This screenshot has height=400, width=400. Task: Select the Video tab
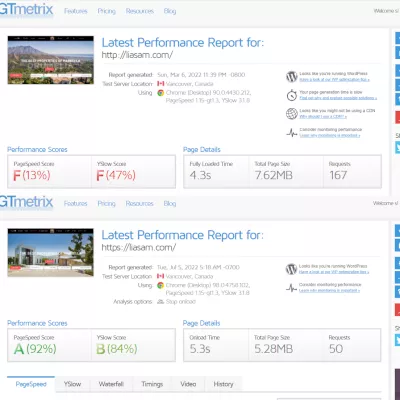pos(188,384)
